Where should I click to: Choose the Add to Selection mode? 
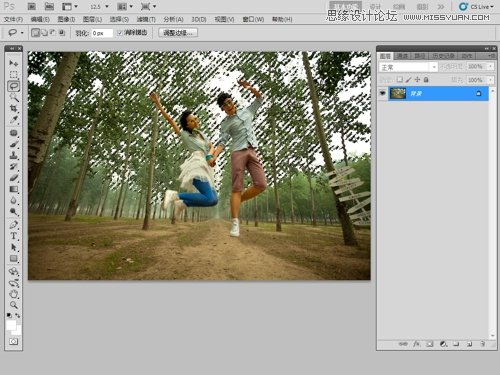click(x=44, y=33)
